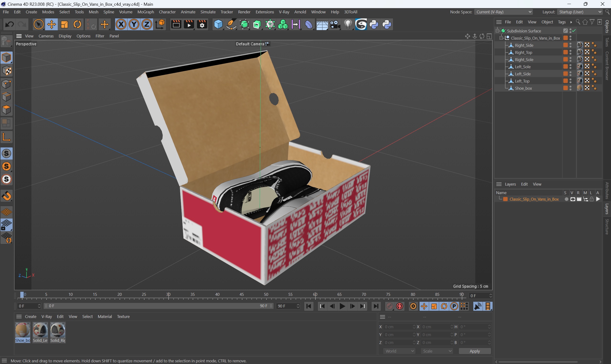Toggle Subdivision Surface enable checkmark
Viewport: 611px width, 364px height.
pos(574,31)
